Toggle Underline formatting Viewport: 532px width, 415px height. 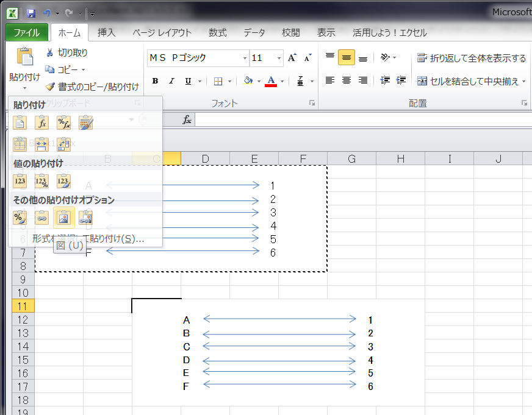(x=188, y=81)
